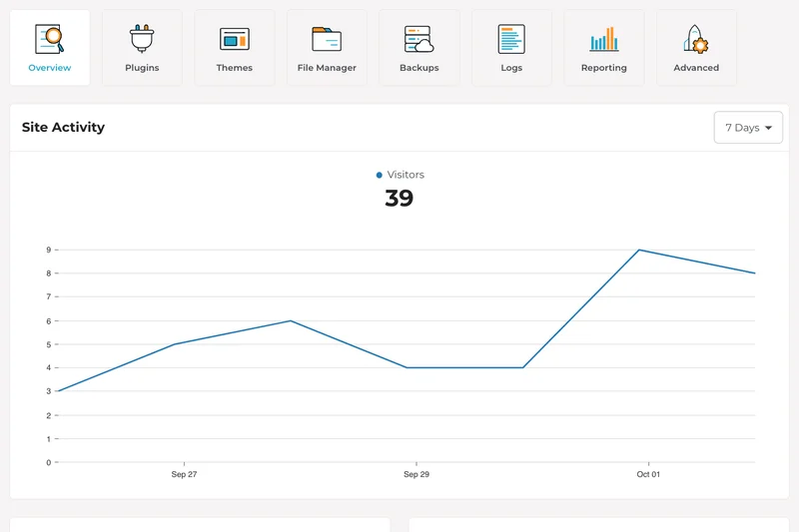Go to the Reporting tab label
The image size is (799, 532).
(603, 68)
